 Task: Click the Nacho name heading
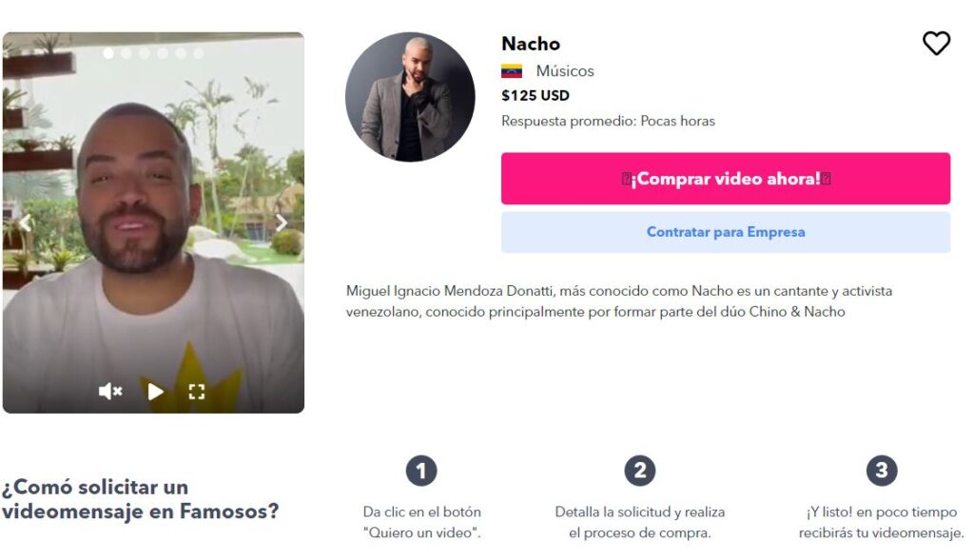tap(531, 44)
